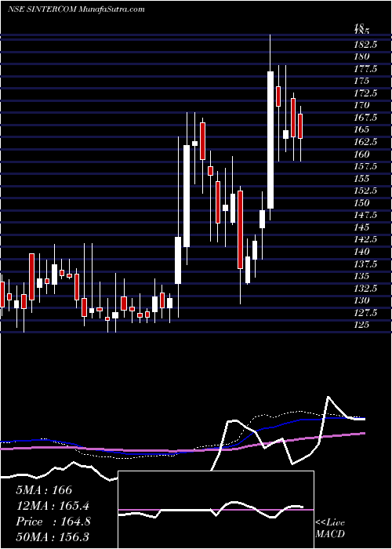
Task: Click the last red candle on the right
Action: click(300, 126)
